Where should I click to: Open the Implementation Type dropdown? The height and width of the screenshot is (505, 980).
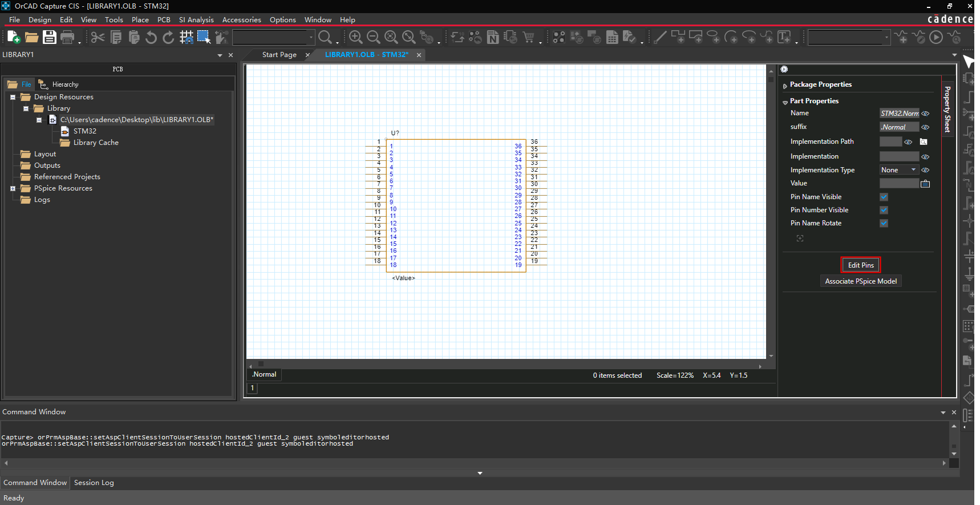(x=913, y=170)
